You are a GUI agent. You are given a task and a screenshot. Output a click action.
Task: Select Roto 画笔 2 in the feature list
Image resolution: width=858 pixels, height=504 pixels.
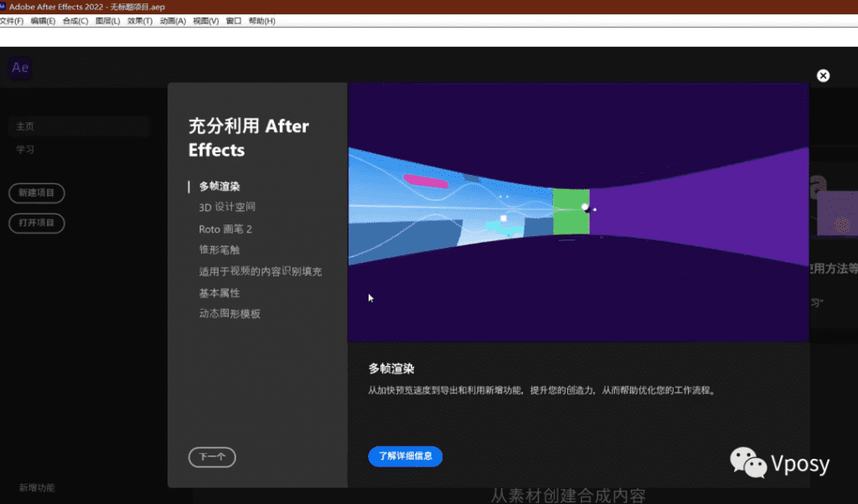[x=225, y=229]
